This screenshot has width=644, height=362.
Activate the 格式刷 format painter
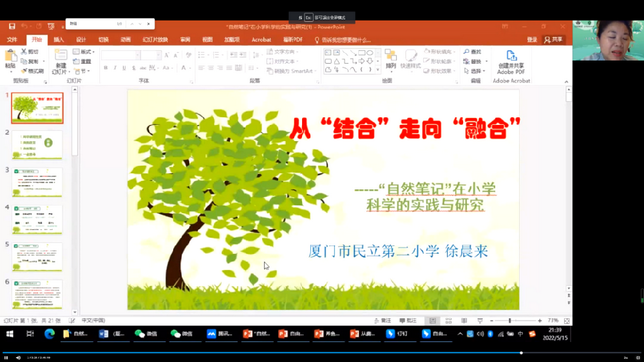pos(33,71)
